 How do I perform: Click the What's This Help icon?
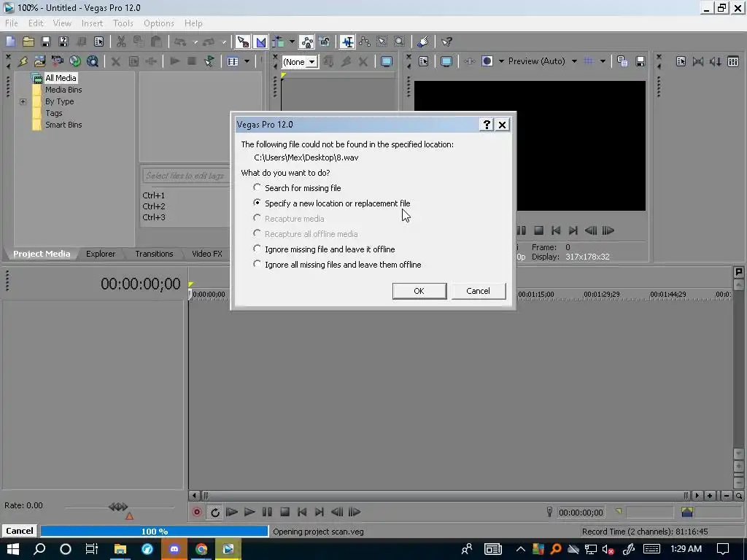[x=446, y=42]
